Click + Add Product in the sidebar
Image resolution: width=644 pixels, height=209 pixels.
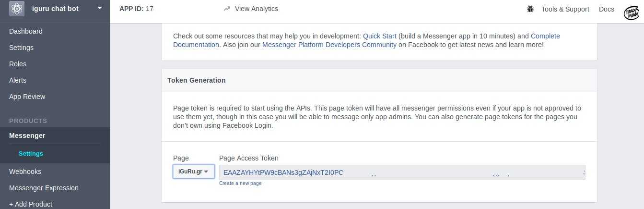pos(31,204)
